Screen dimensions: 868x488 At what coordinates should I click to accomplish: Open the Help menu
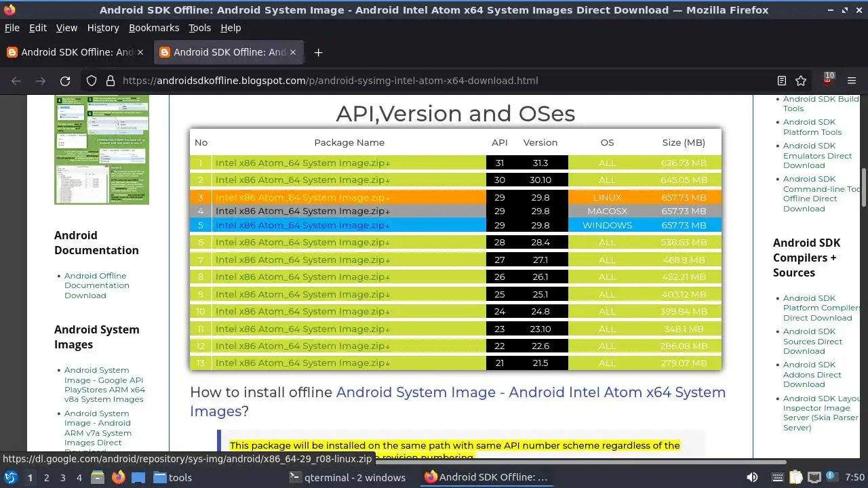pyautogui.click(x=231, y=28)
